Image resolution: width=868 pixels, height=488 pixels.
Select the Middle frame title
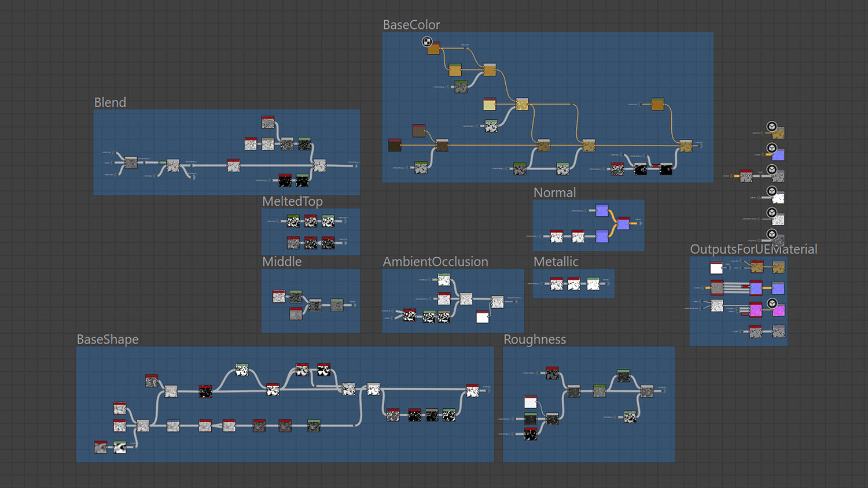[282, 261]
